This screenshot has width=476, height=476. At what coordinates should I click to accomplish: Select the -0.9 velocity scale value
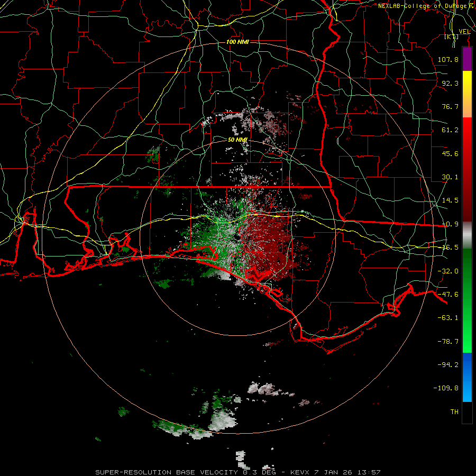coord(450,224)
